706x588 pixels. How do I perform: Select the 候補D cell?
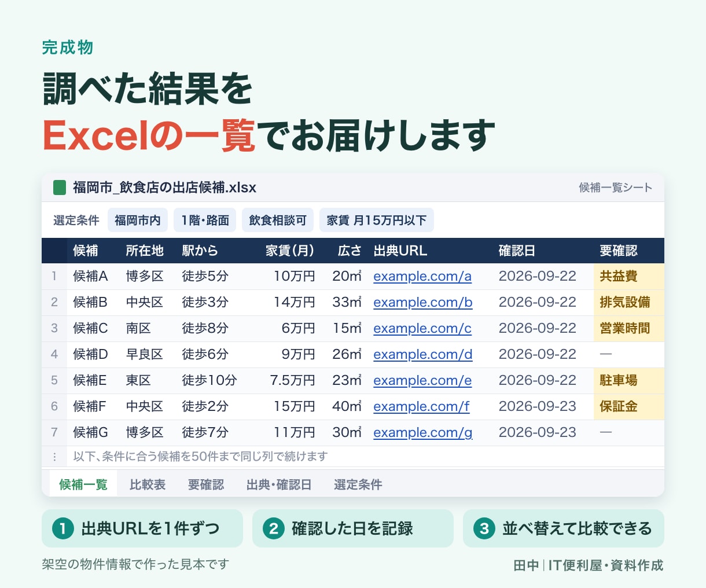[x=90, y=354]
